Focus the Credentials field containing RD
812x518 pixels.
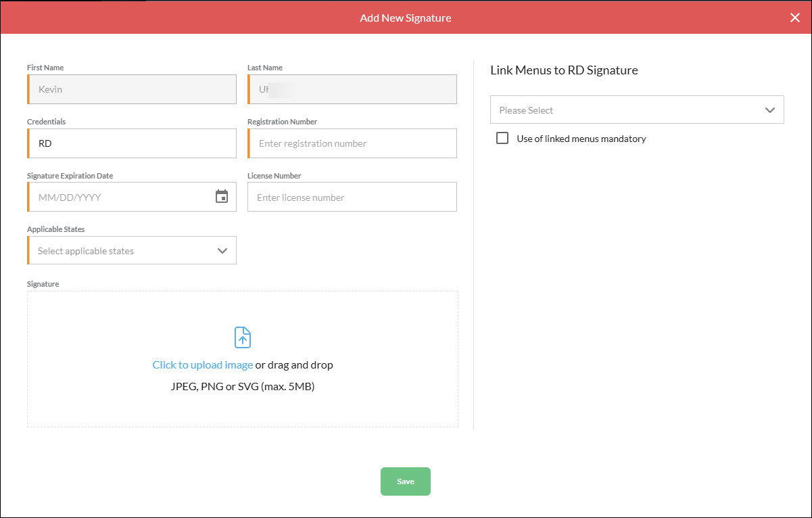pyautogui.click(x=132, y=143)
